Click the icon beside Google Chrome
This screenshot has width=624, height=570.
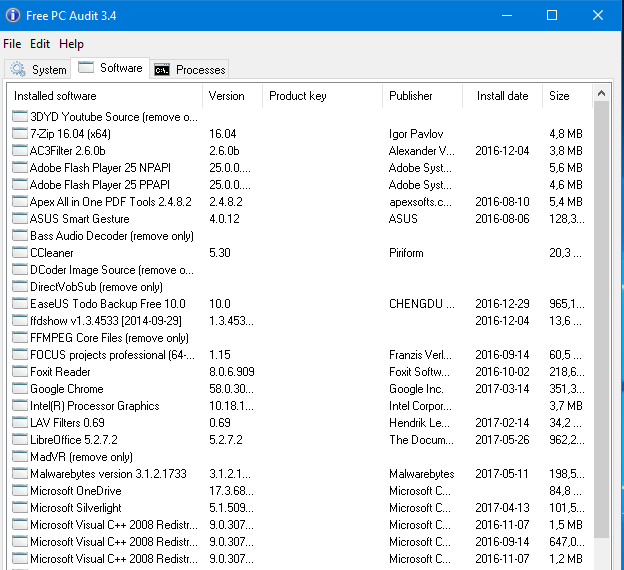(x=20, y=388)
